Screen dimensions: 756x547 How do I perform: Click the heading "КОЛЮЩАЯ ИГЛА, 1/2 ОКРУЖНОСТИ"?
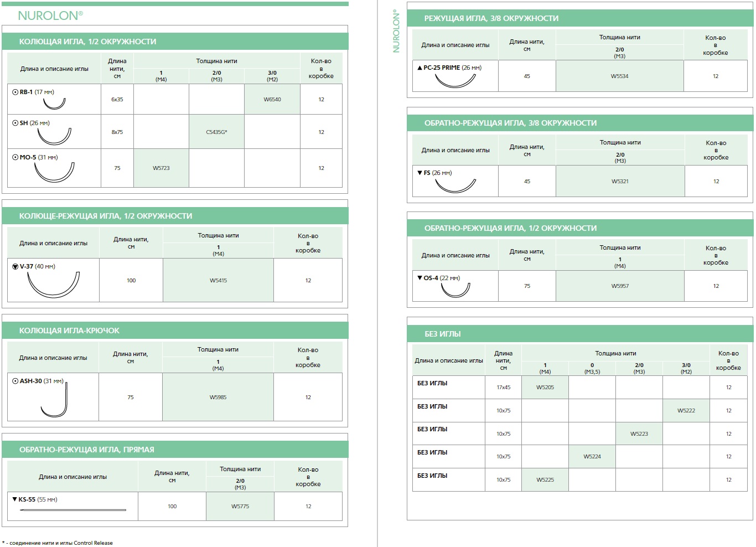click(87, 42)
